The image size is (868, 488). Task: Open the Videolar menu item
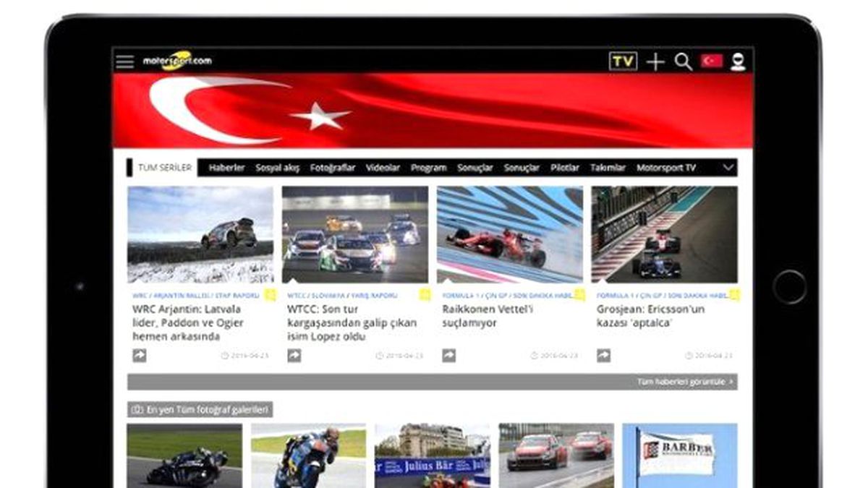click(x=383, y=168)
